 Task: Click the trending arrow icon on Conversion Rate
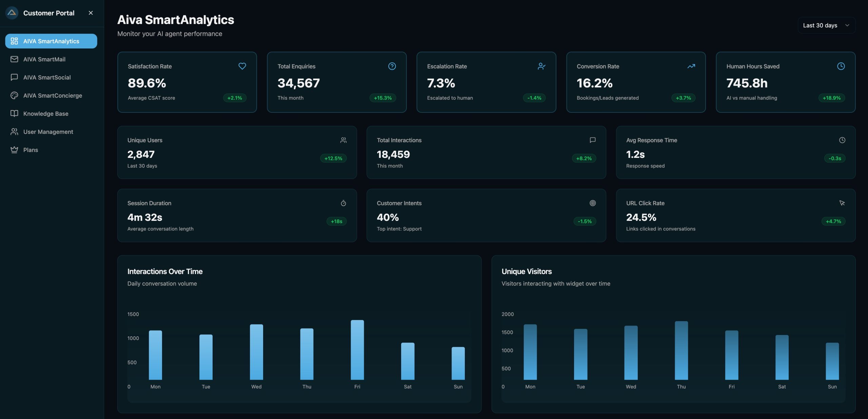[x=691, y=66]
